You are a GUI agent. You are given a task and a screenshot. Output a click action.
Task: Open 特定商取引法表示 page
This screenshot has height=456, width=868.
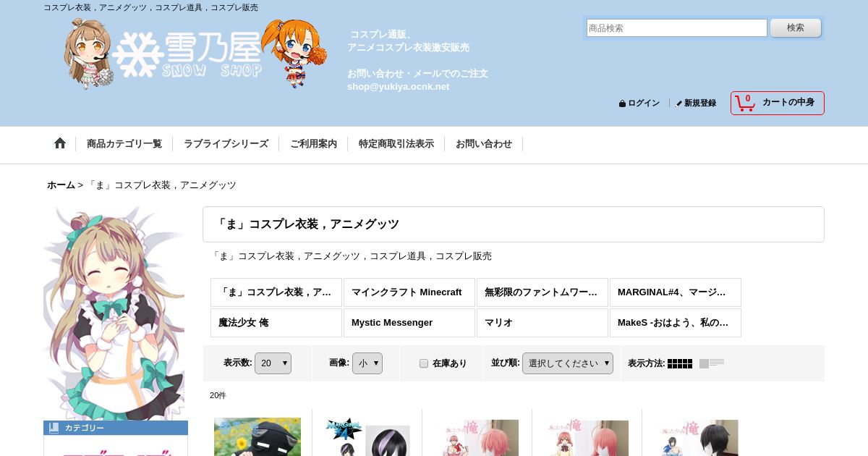pyautogui.click(x=396, y=144)
